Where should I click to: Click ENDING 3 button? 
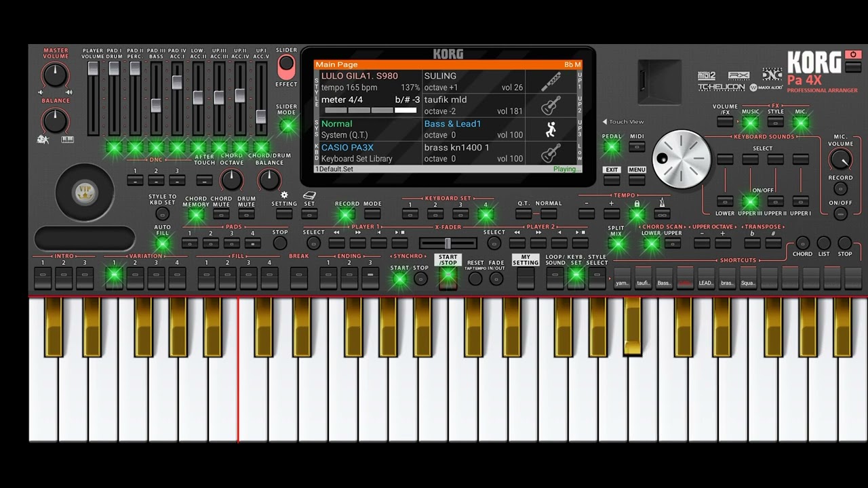[370, 279]
